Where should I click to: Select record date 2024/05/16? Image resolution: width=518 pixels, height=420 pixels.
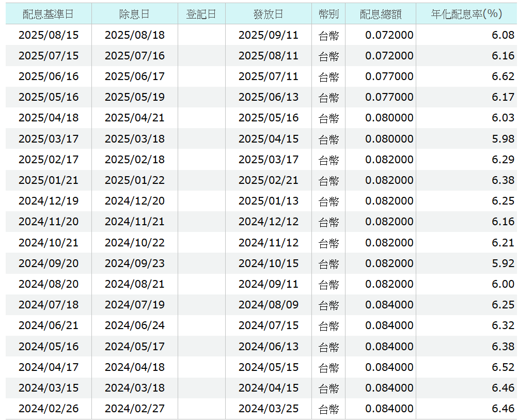(49, 347)
